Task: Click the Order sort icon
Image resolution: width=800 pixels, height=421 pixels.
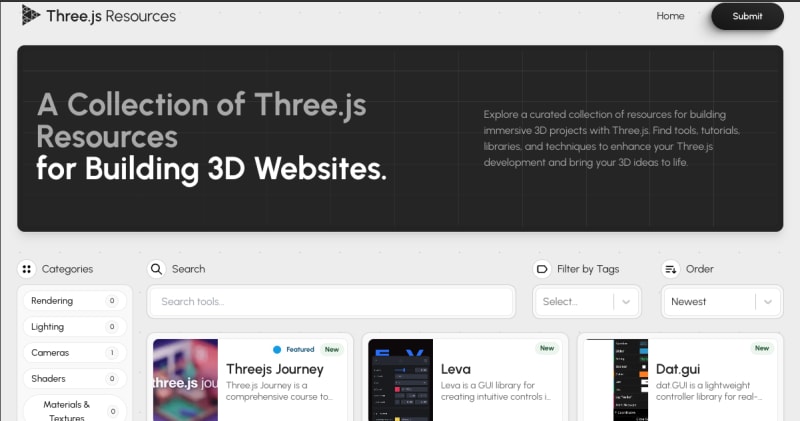Action: (x=671, y=269)
